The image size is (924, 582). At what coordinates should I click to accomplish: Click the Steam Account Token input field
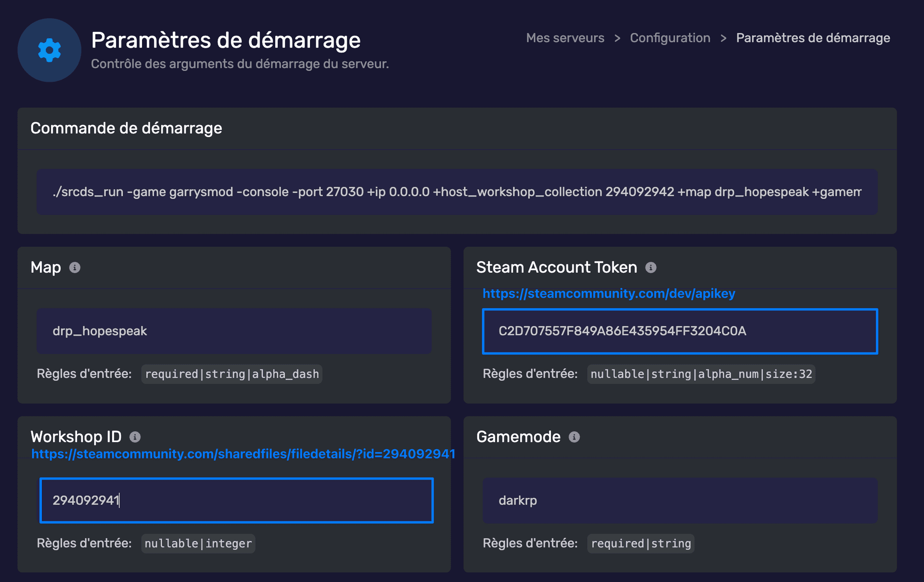(680, 331)
